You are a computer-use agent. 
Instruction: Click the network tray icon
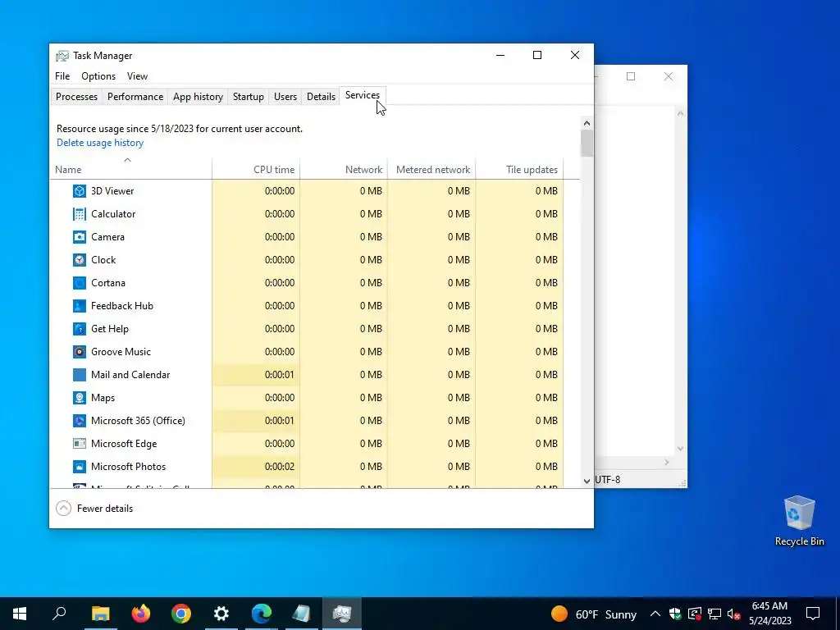click(714, 614)
